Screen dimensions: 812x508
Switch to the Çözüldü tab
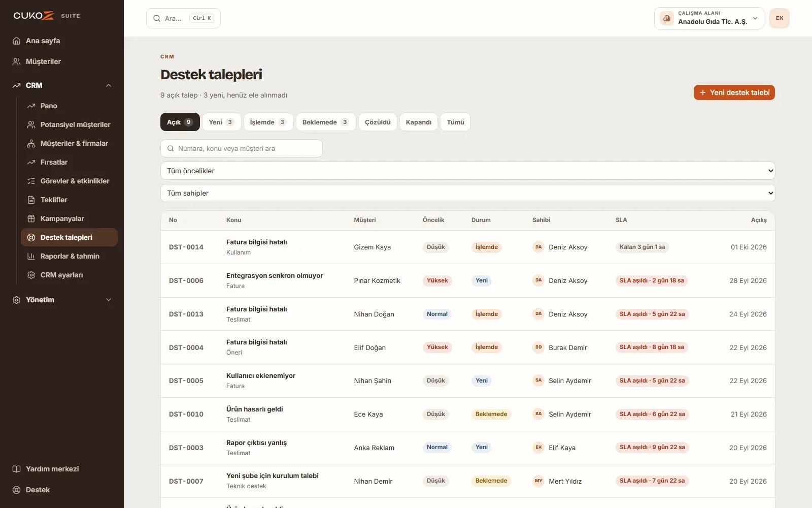378,122
